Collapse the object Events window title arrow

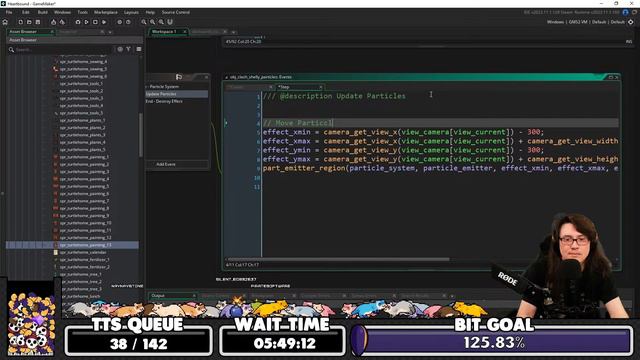[227, 77]
